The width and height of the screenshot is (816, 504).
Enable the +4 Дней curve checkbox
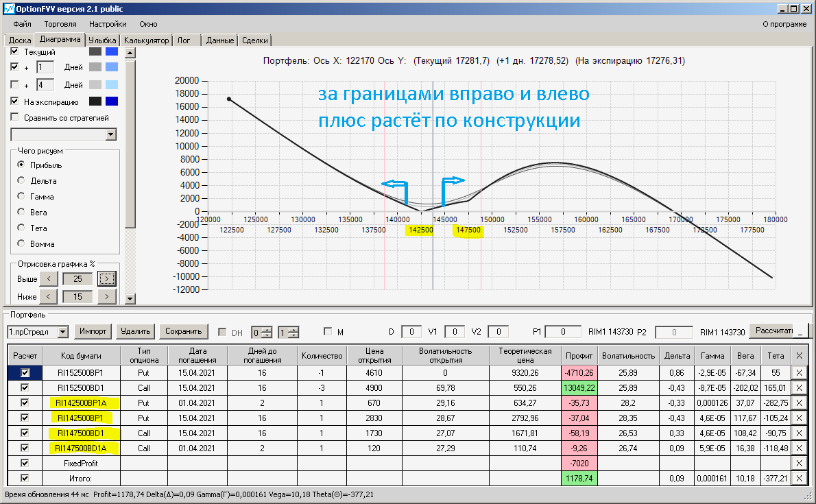pos(14,84)
